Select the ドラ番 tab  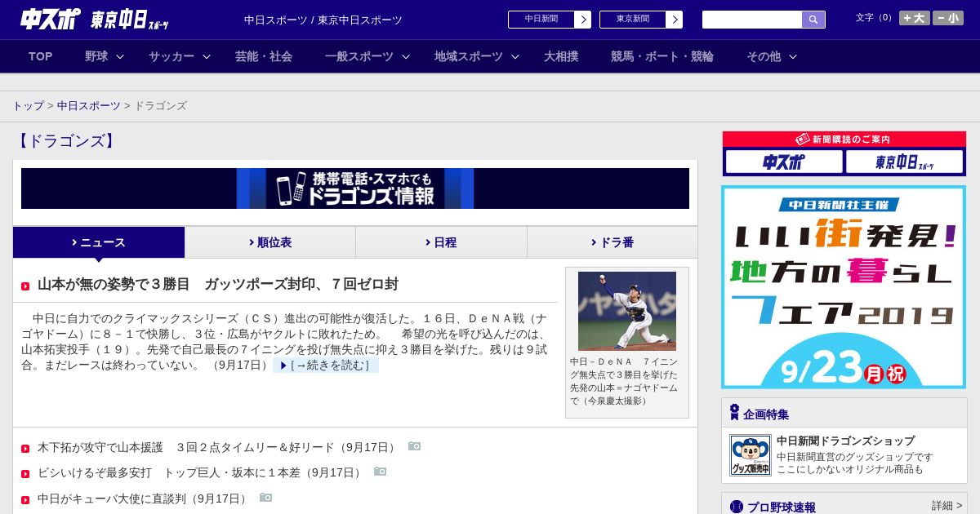(x=612, y=242)
